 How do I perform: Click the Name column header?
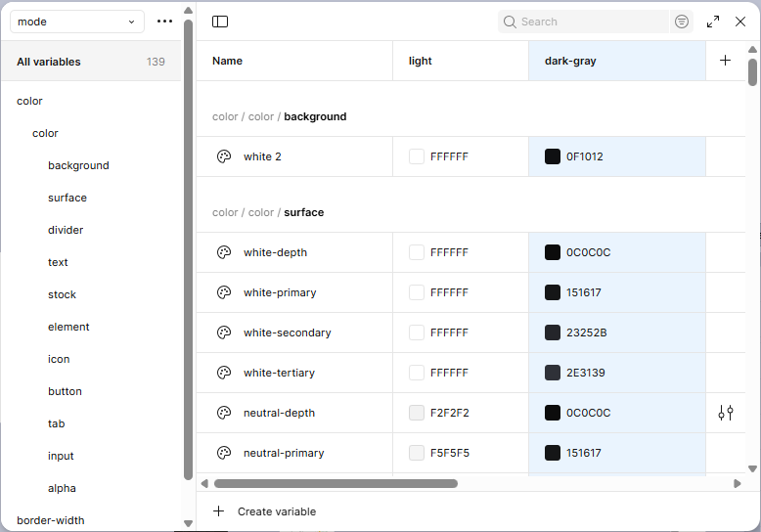[x=294, y=61]
